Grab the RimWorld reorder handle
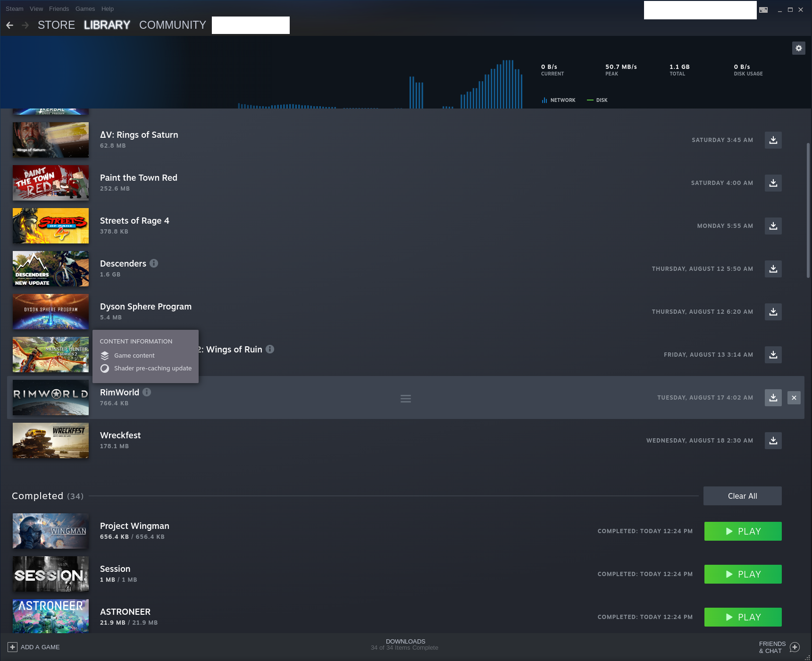812x661 pixels. (x=406, y=399)
